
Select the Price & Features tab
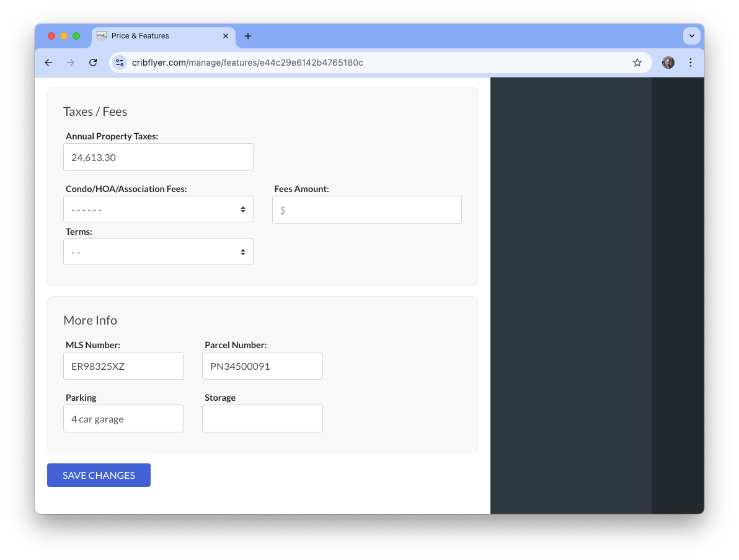click(162, 36)
